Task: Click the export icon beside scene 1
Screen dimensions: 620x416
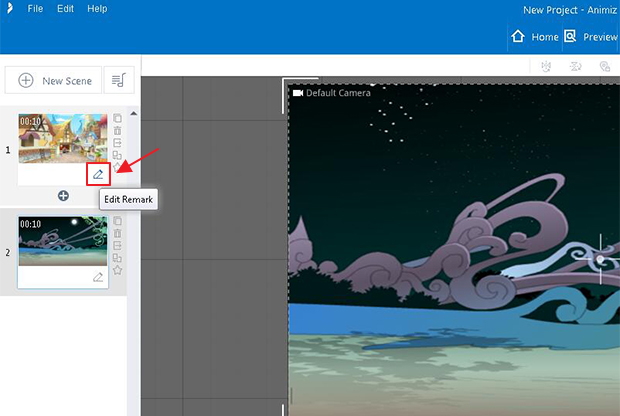Action: click(117, 143)
